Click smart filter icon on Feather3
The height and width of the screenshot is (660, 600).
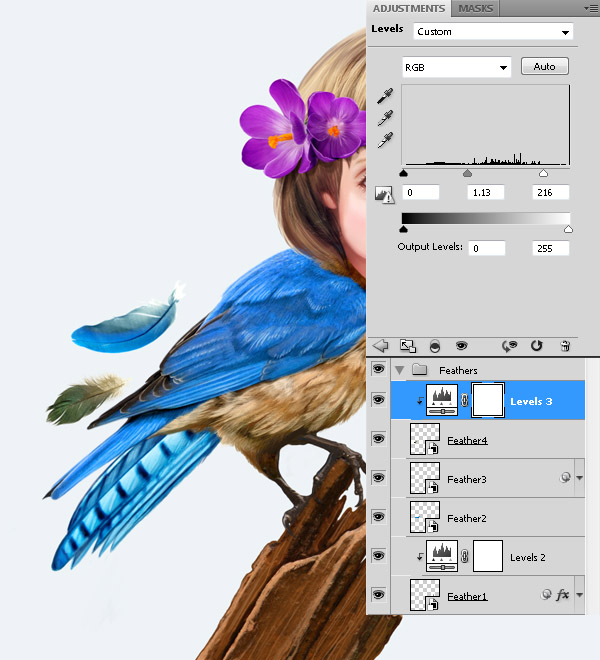click(565, 477)
